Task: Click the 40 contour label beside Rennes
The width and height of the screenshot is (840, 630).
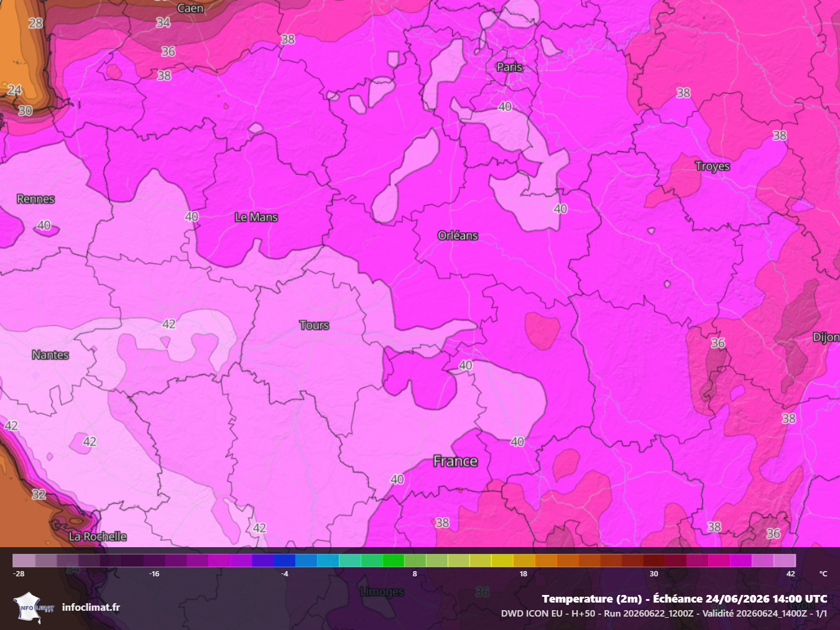Action: [x=44, y=225]
